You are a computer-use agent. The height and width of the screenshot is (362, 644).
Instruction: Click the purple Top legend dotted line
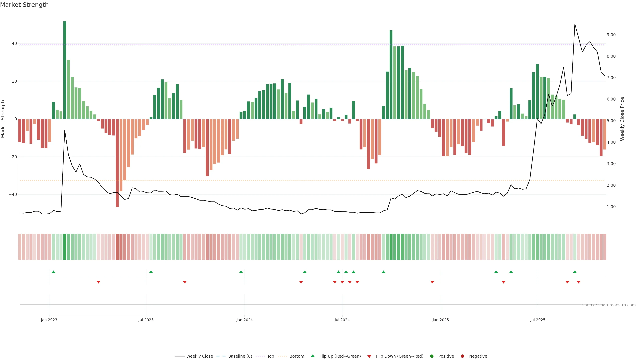coord(260,356)
